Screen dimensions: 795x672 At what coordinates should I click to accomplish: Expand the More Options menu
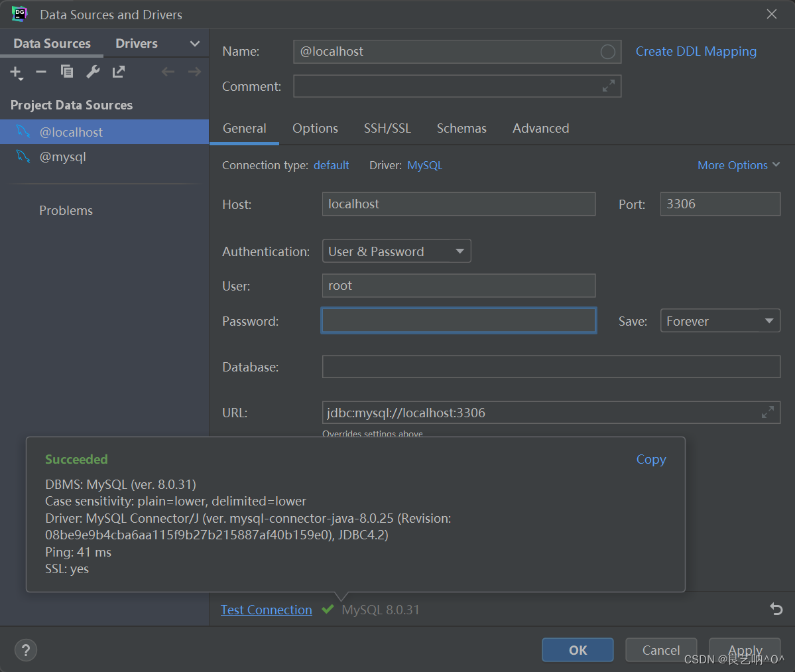(738, 165)
